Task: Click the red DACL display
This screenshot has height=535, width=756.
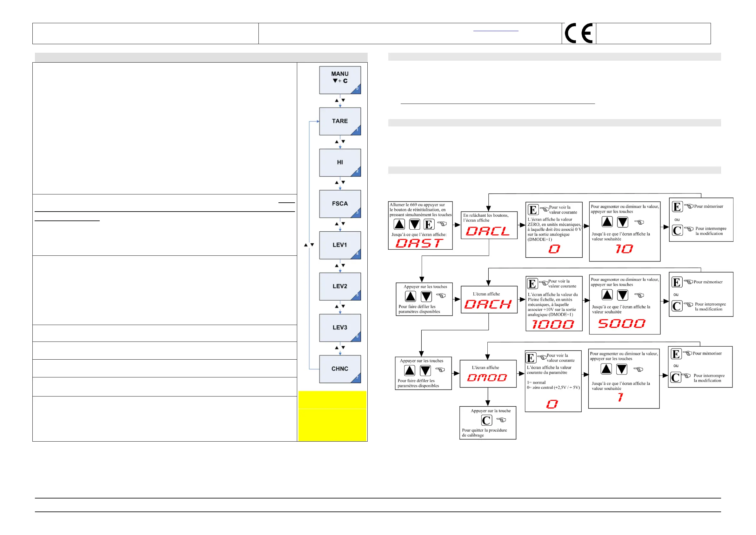Action: pos(488,231)
